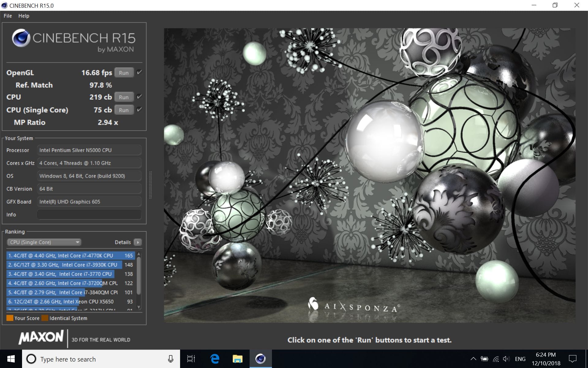Image resolution: width=588 pixels, height=368 pixels.
Task: Open the File menu
Action: coord(8,16)
